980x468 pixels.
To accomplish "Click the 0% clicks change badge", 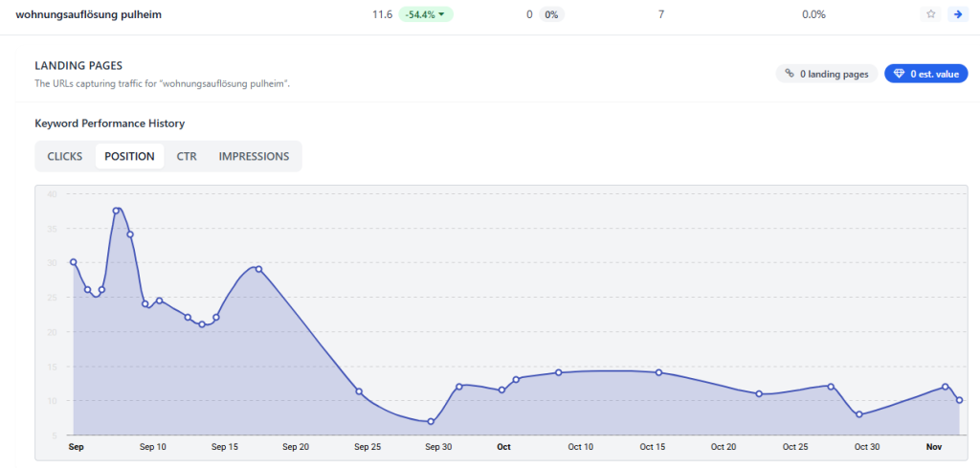I will point(552,14).
